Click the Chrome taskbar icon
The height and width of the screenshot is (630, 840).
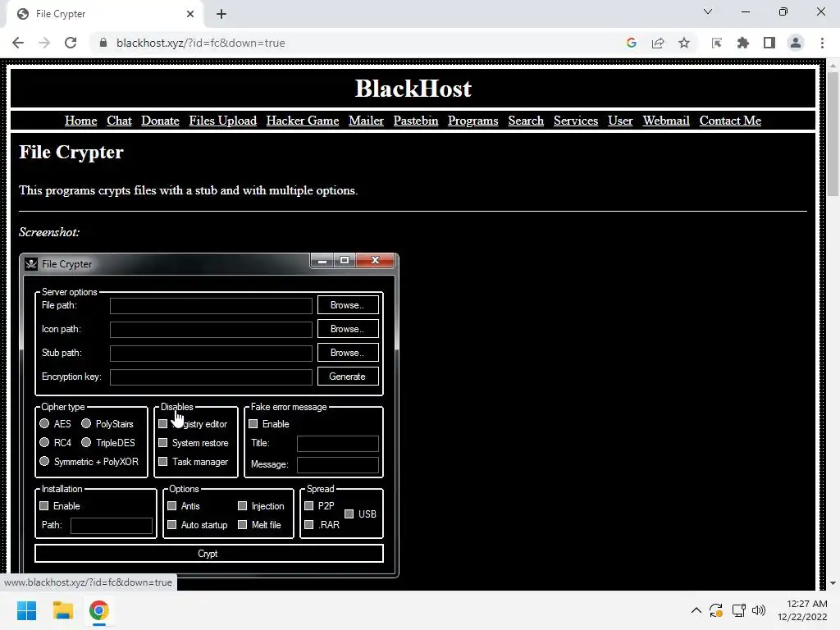(x=99, y=610)
